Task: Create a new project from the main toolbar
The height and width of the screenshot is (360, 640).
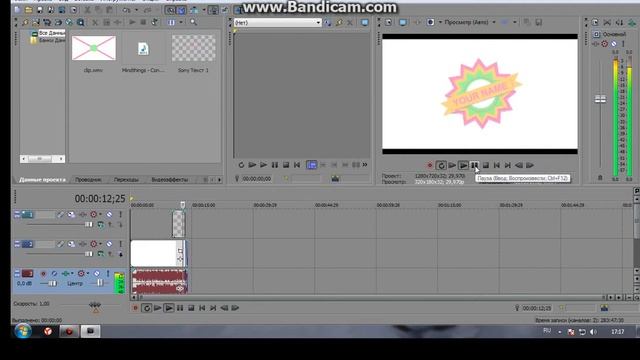Action: (x=17, y=10)
